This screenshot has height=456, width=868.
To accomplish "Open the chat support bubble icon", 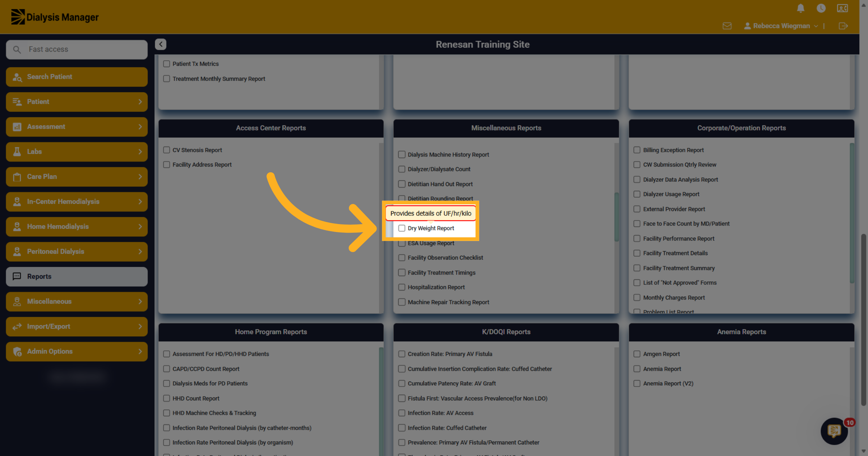I will tap(834, 431).
